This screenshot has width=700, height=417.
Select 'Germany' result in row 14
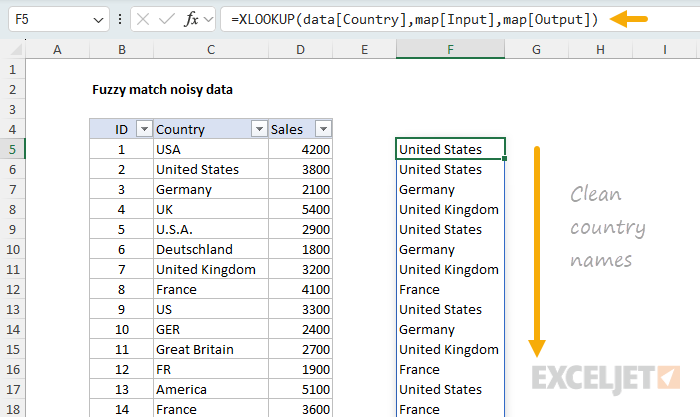pyautogui.click(x=450, y=329)
